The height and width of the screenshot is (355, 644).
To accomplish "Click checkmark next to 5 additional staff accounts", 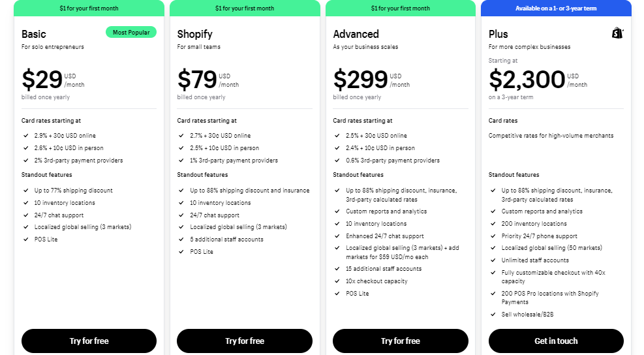I will [181, 239].
